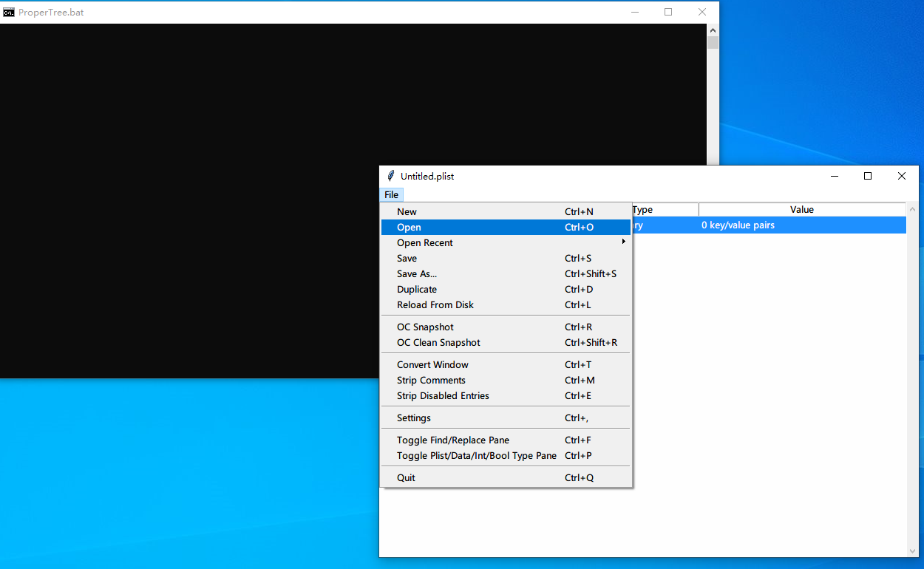Choose Save As... menu entry
924x569 pixels.
[x=417, y=274]
